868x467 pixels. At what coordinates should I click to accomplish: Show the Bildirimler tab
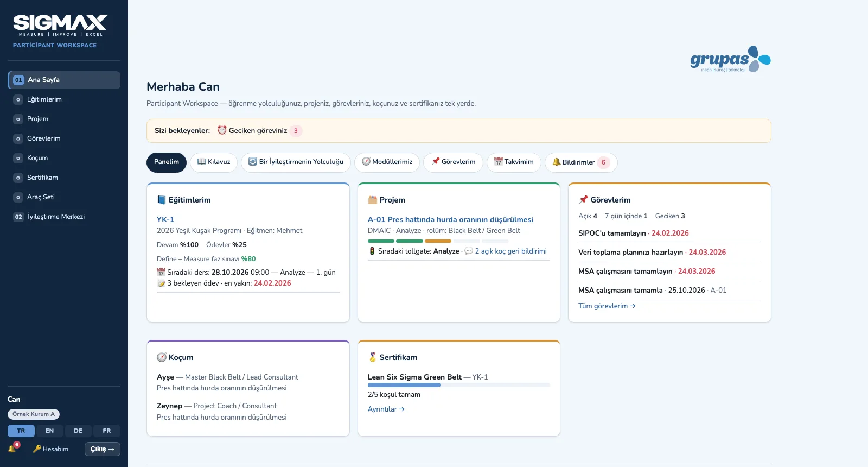pyautogui.click(x=581, y=162)
